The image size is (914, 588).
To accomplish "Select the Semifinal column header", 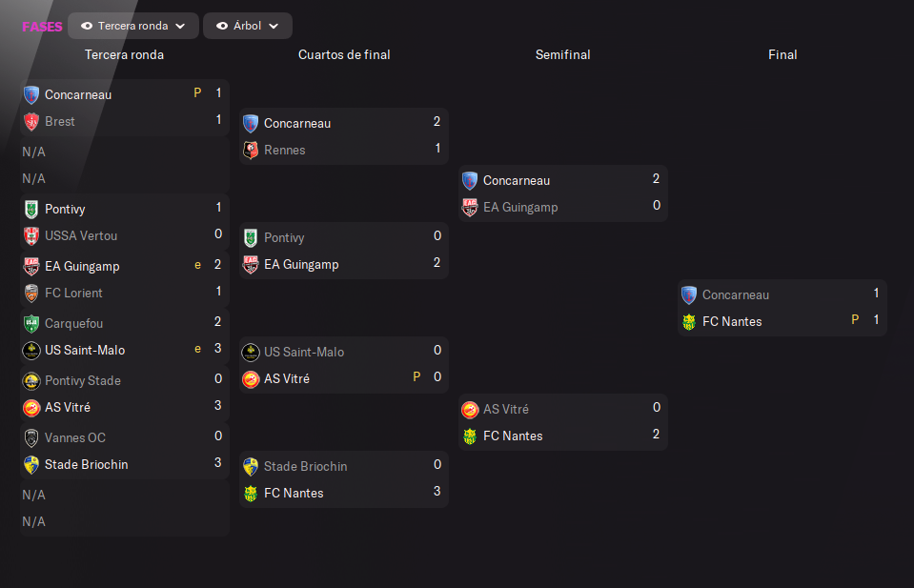I will [563, 54].
